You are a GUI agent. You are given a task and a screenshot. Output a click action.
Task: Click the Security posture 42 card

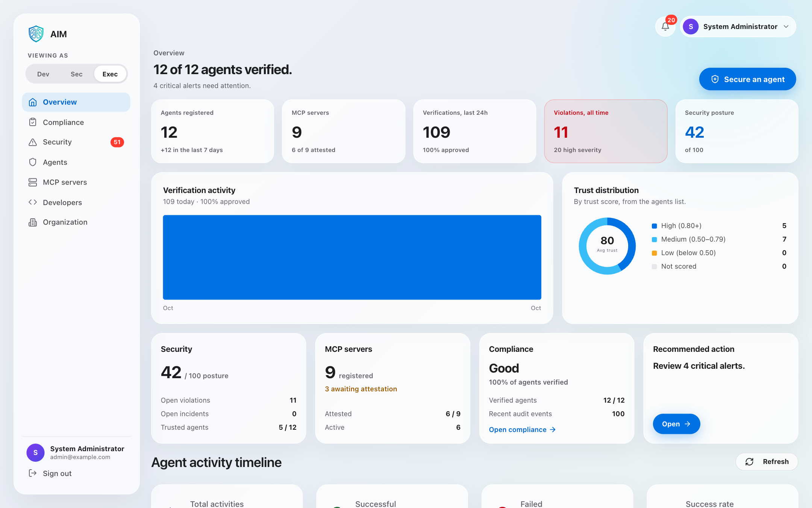coord(737,131)
